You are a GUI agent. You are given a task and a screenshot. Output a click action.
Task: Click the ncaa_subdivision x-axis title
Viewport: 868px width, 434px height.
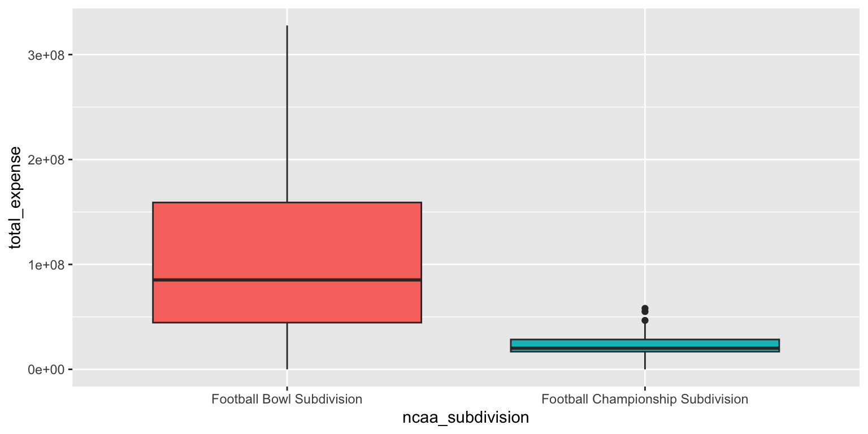tap(465, 418)
